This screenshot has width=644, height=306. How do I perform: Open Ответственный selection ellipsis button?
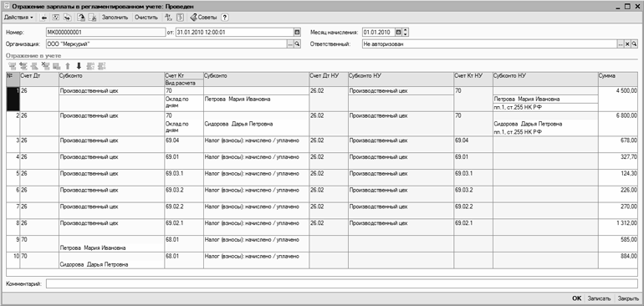click(x=621, y=44)
